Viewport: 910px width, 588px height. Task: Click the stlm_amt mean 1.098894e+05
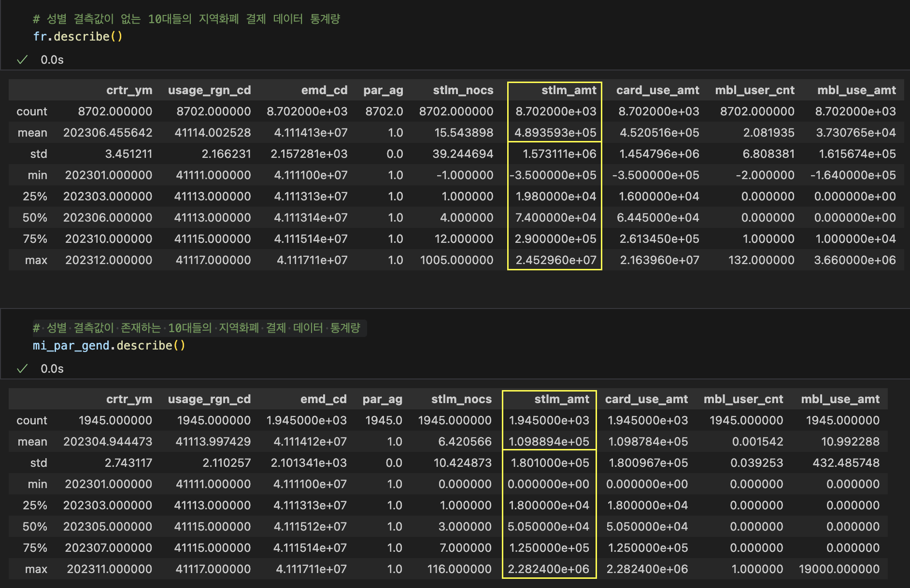[x=549, y=442]
